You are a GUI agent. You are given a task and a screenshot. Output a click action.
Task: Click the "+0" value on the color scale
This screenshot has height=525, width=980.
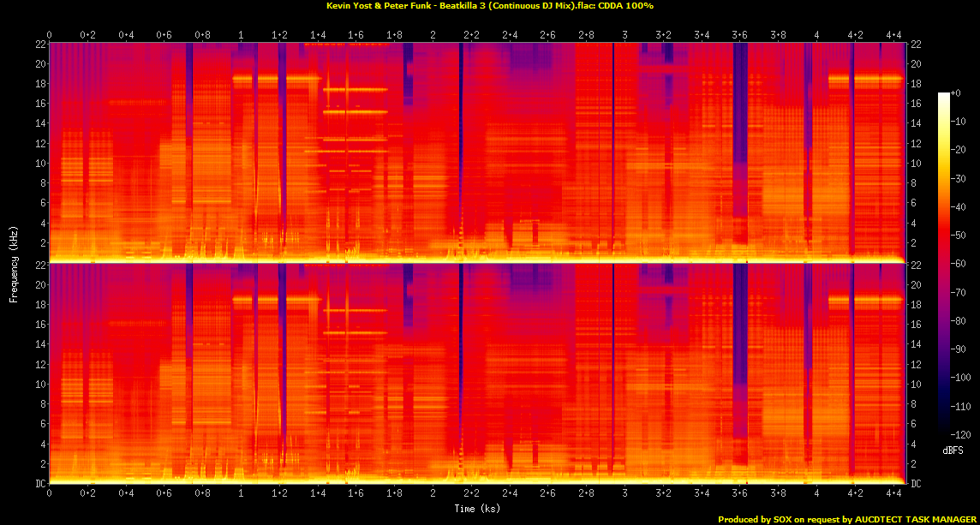[956, 93]
